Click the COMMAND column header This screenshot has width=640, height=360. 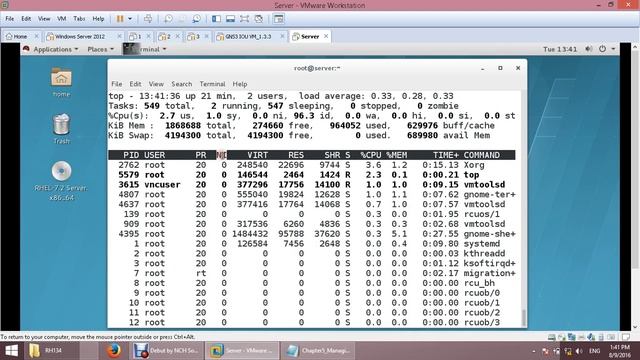tap(481, 155)
